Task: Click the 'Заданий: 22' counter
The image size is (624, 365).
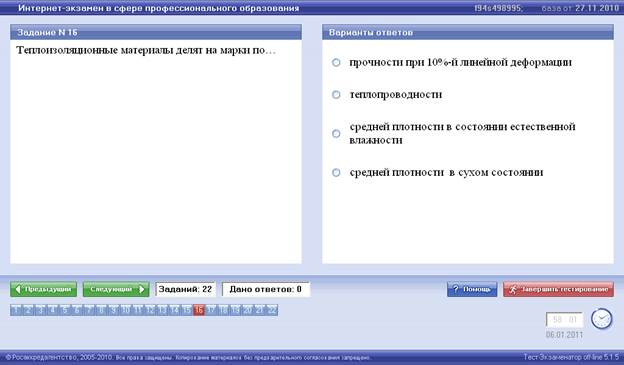Action: 185,289
